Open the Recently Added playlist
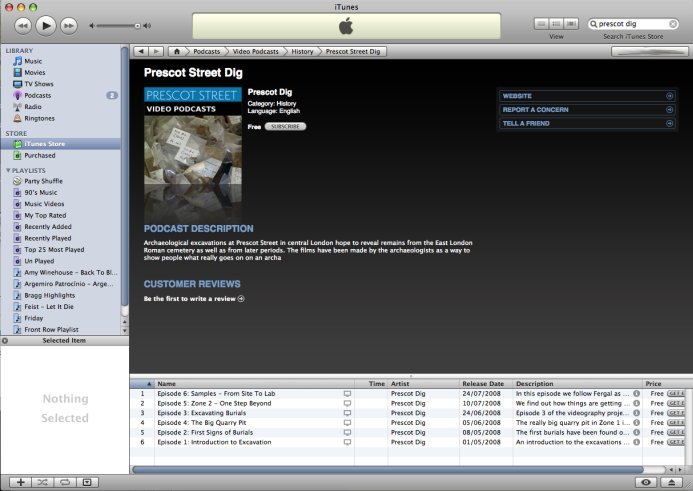The image size is (693, 491). [48, 227]
